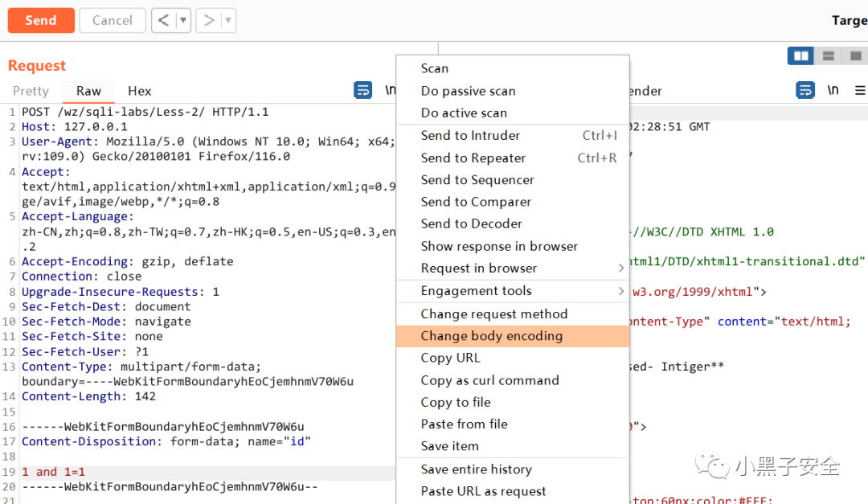This screenshot has height=504, width=868.
Task: Select Send to Repeater
Action: click(513, 158)
